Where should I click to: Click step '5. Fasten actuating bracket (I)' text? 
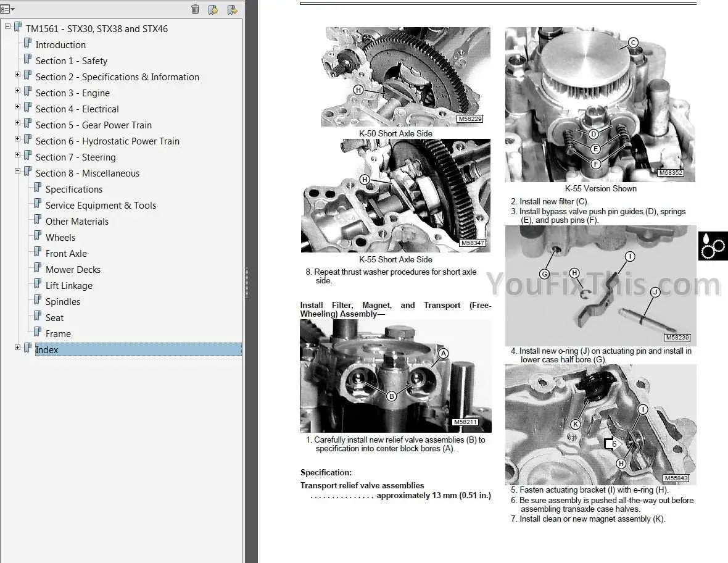[590, 490]
